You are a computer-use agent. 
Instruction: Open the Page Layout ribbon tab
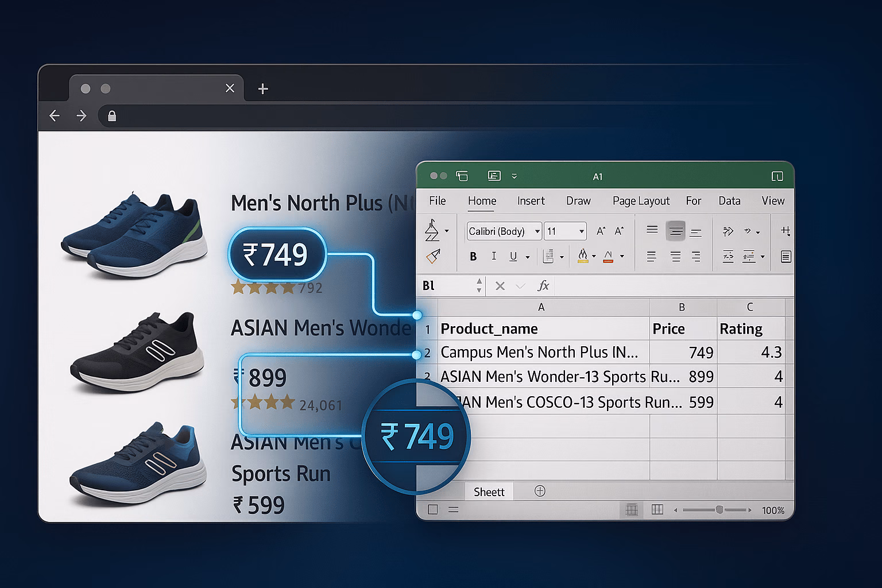[x=641, y=201]
